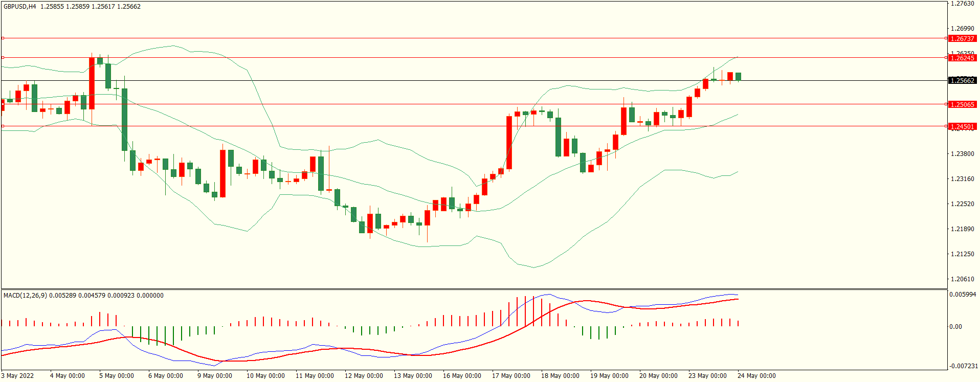Click the 9 May 00:00 time label
980x382 pixels.
coord(215,376)
